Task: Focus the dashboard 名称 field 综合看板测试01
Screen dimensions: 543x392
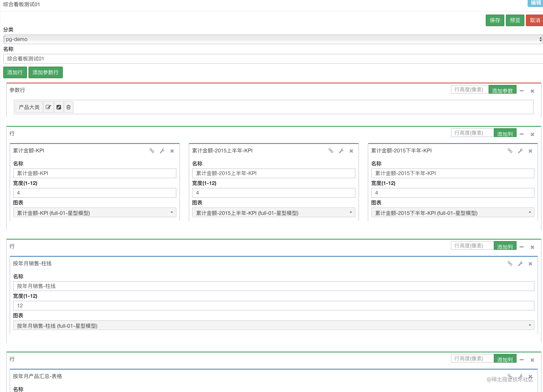Action: (x=273, y=59)
